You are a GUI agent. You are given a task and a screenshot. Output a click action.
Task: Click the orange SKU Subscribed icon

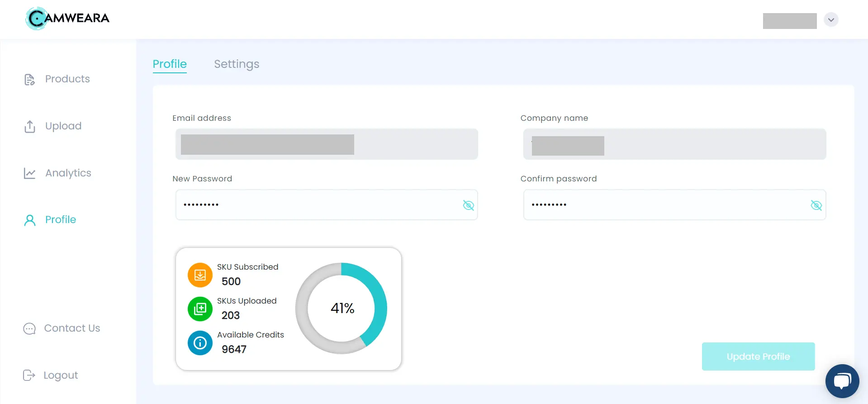200,275
